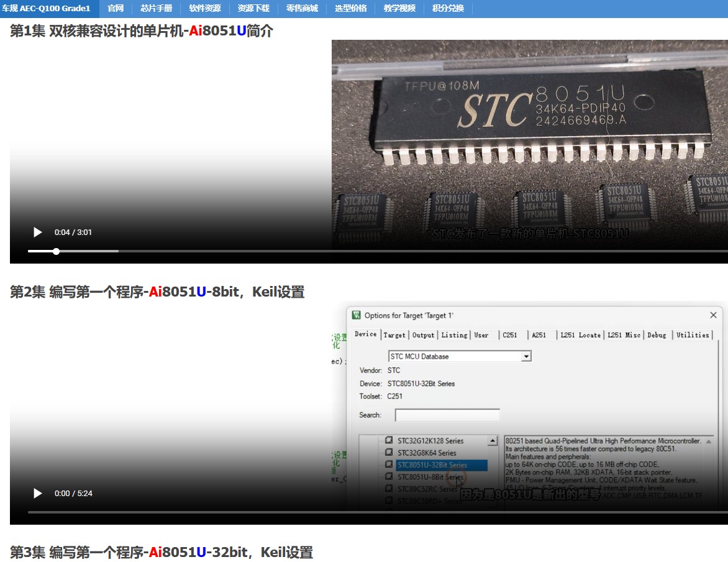This screenshot has height=562, width=728.
Task: Click the episode 1 progress knob
Action: coord(56,252)
